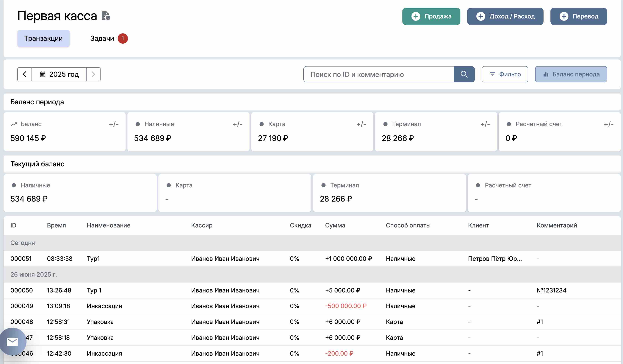Advance to next year with right chevron
Viewport: 623px width, 364px height.
coord(93,74)
